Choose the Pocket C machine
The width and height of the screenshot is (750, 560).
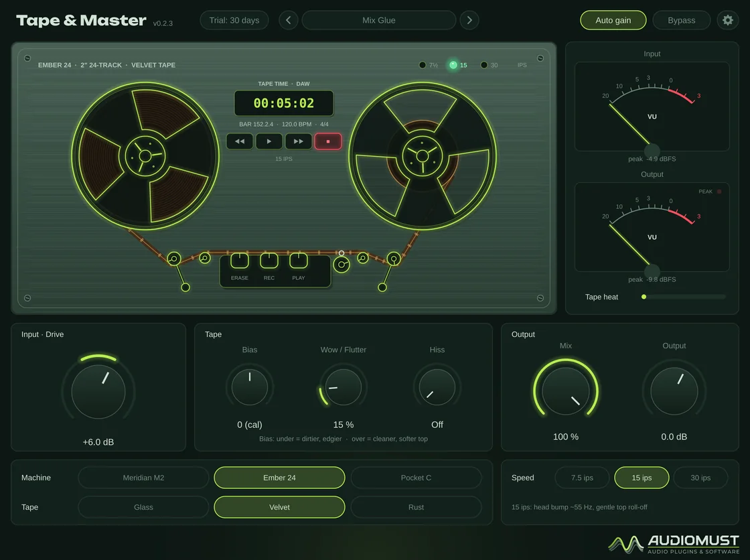416,478
